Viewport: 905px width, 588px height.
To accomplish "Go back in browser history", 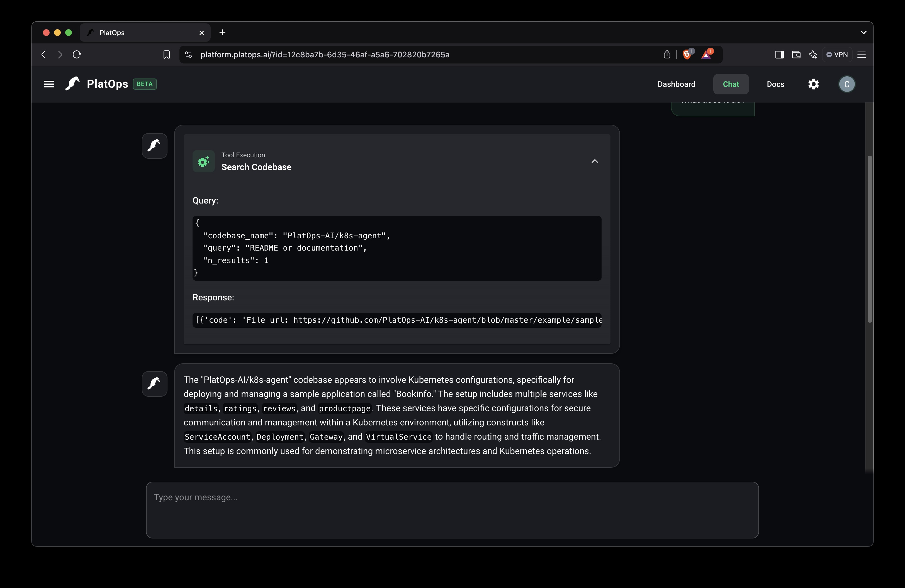I will (44, 54).
